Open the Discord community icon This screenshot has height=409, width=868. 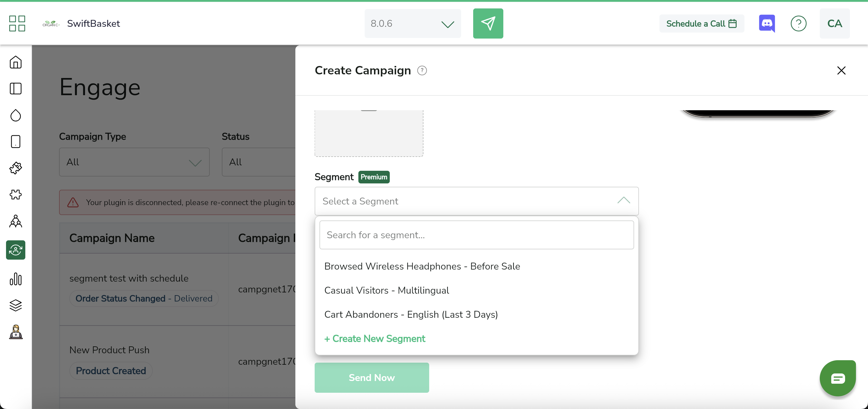point(766,23)
